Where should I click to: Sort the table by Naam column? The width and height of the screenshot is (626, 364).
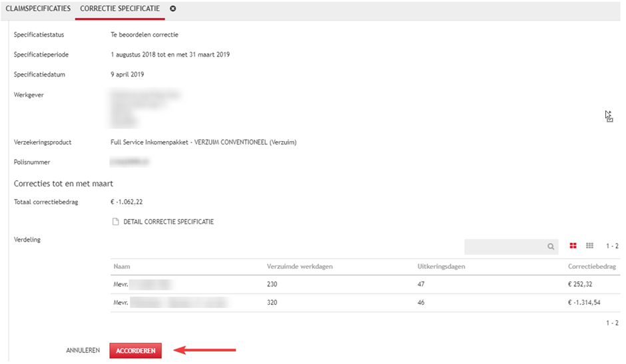[121, 266]
